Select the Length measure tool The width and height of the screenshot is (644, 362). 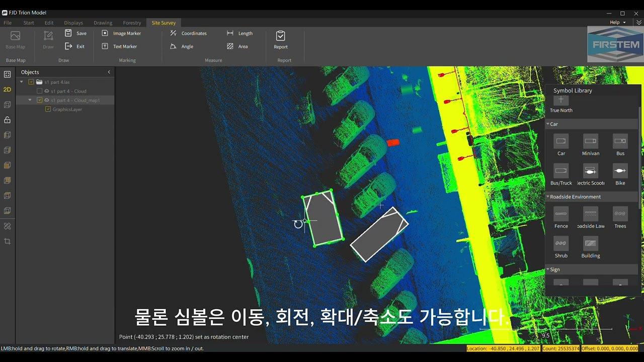pyautogui.click(x=239, y=33)
